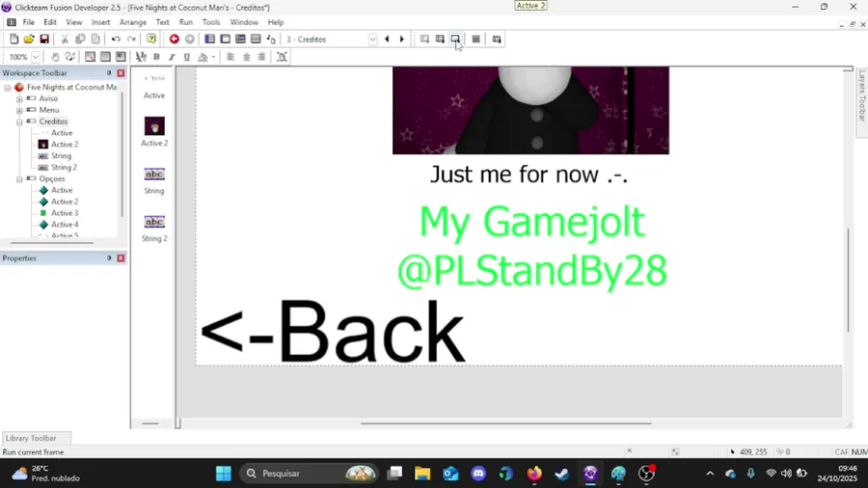868x488 pixels.
Task: Collapse the Creditos frame node
Action: coord(19,122)
